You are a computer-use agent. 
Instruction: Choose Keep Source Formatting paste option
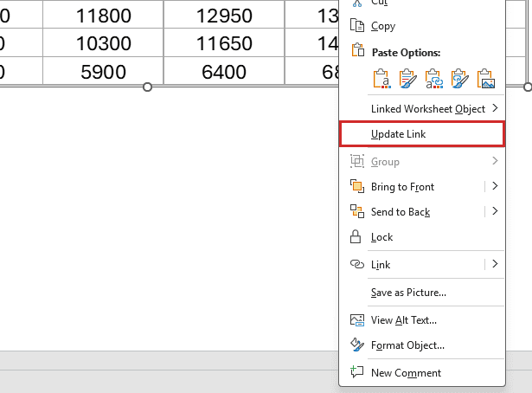click(x=407, y=79)
